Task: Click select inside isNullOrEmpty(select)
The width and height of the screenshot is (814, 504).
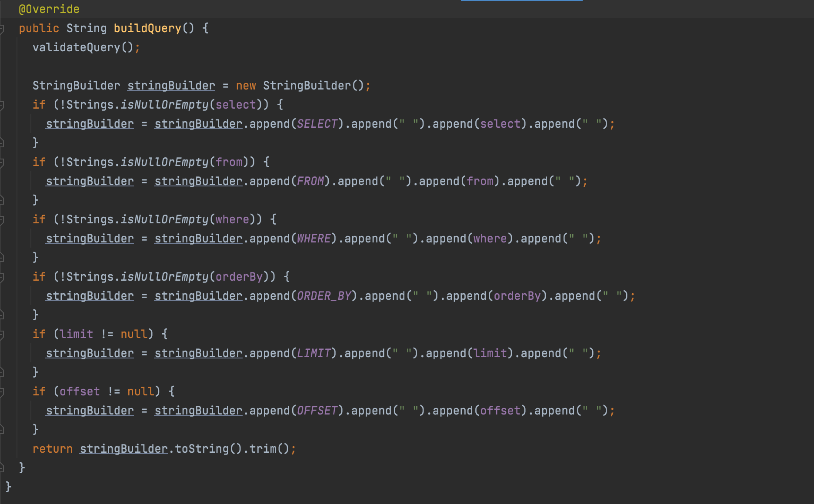Action: click(x=236, y=105)
